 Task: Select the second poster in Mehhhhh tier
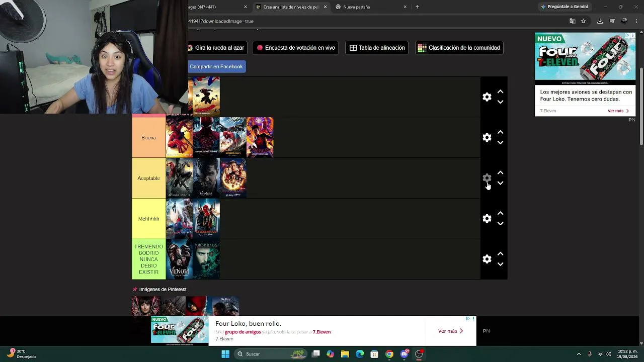point(206,219)
